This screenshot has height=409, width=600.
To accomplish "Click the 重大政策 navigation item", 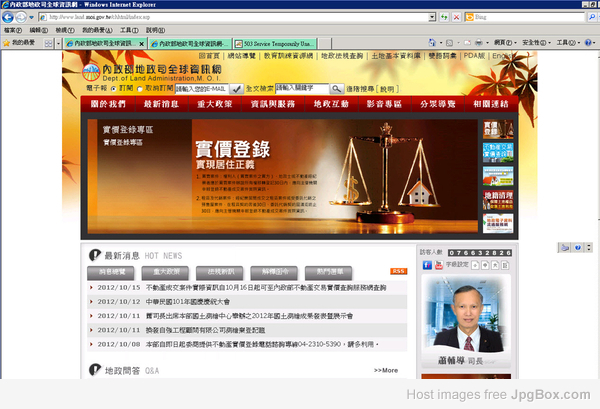I will (x=215, y=104).
